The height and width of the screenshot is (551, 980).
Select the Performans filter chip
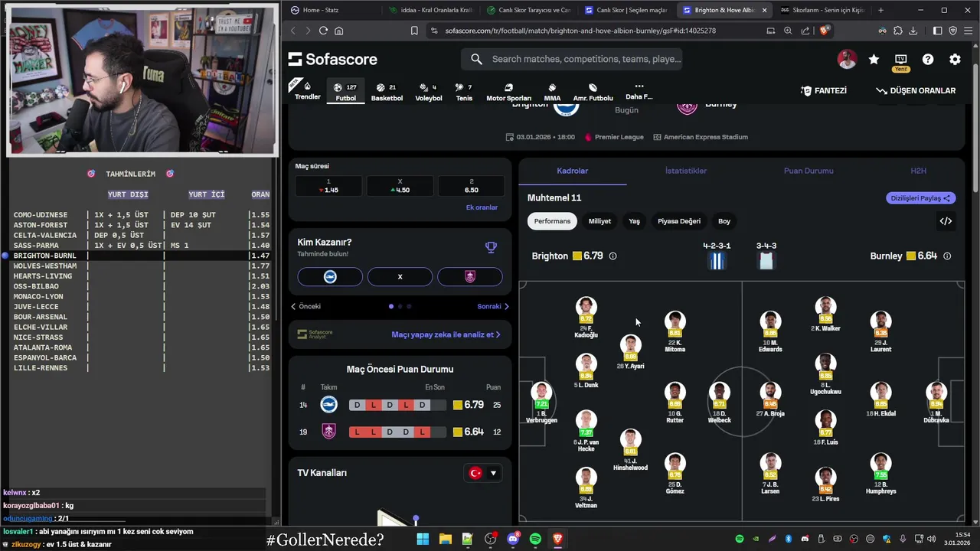click(552, 221)
